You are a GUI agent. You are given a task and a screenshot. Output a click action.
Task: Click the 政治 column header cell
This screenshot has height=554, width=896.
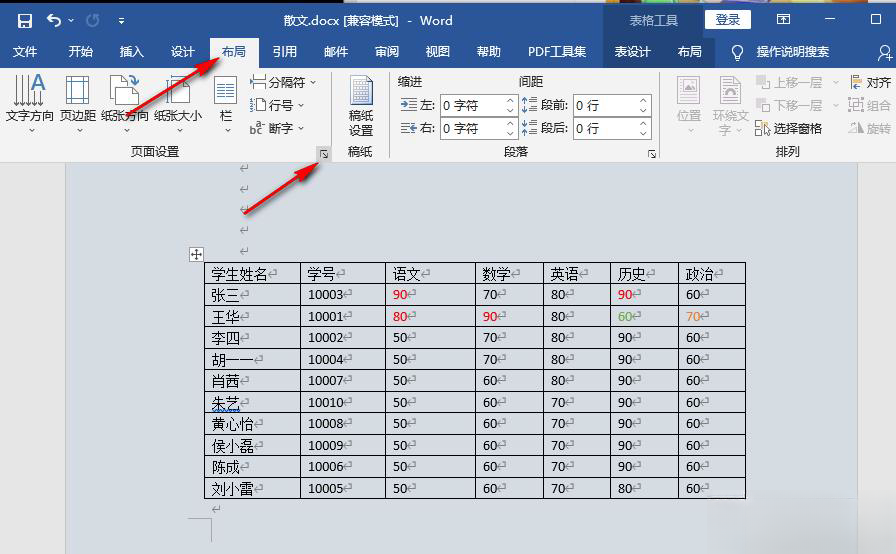coord(711,274)
